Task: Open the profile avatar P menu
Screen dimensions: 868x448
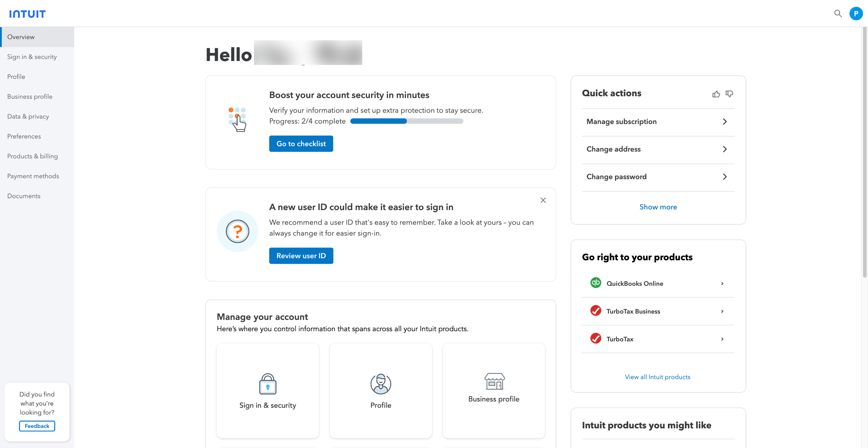Action: pos(856,14)
